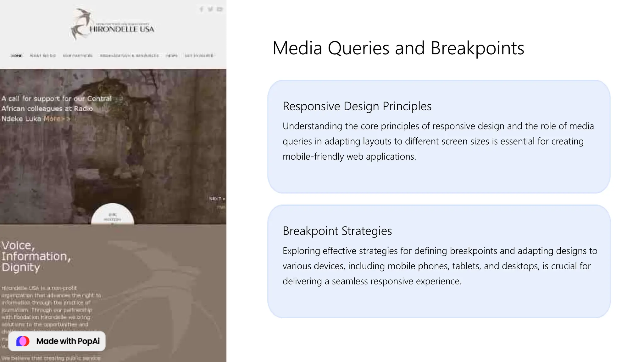Select the Our Partners nav item
This screenshot has width=644, height=362.
click(78, 56)
